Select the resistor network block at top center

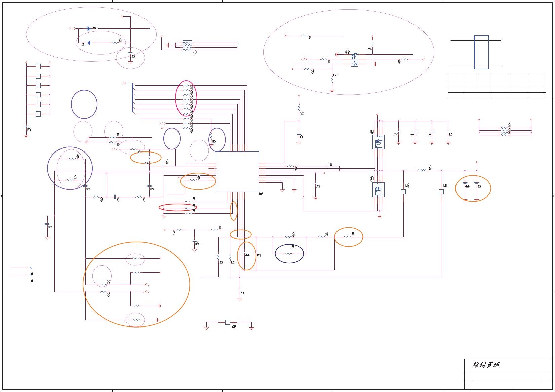[187, 46]
